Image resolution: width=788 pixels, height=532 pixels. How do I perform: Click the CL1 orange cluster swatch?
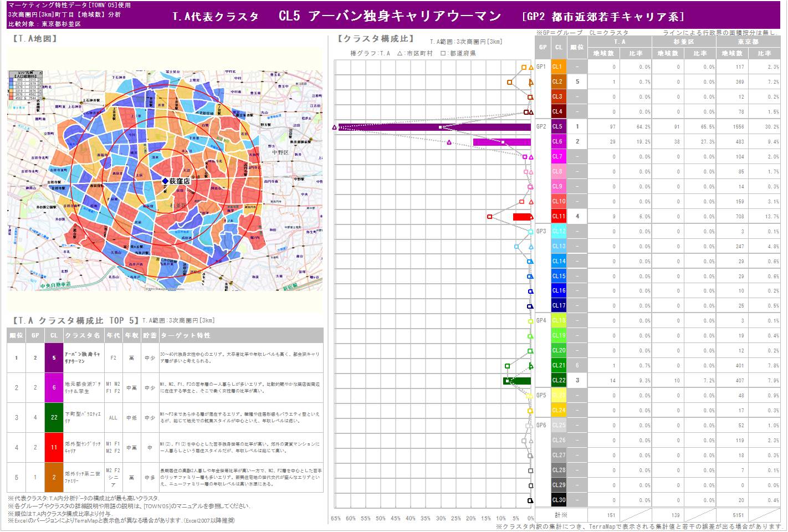coord(559,66)
